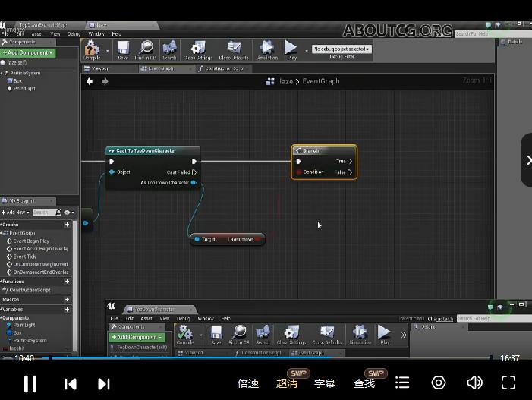The height and width of the screenshot is (400, 532).
Task: Click the back arrow in the graph navigation
Action: [x=90, y=81]
